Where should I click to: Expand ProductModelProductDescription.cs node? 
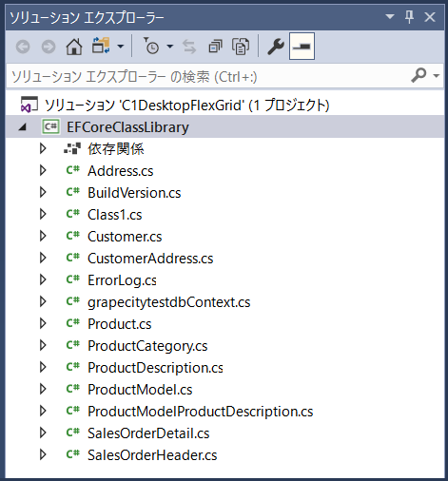[x=43, y=411]
